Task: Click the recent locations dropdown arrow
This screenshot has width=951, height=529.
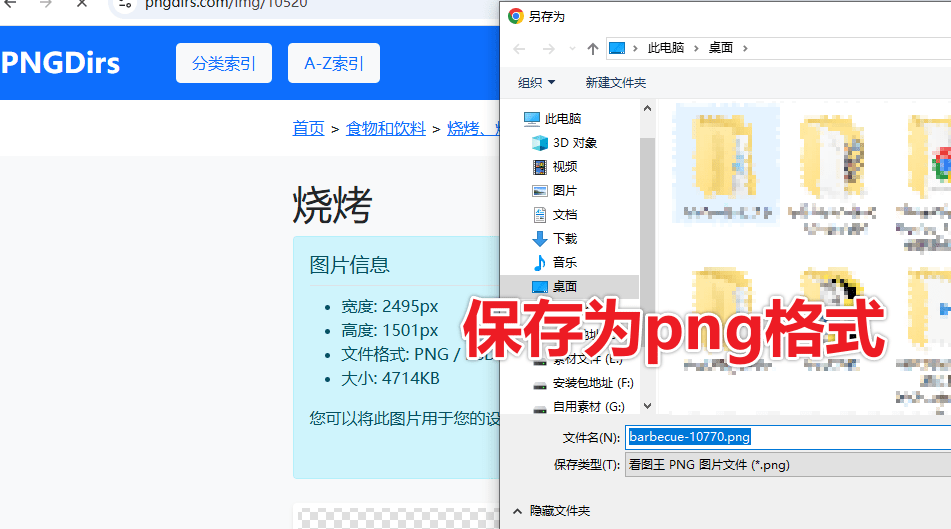Action: point(572,49)
